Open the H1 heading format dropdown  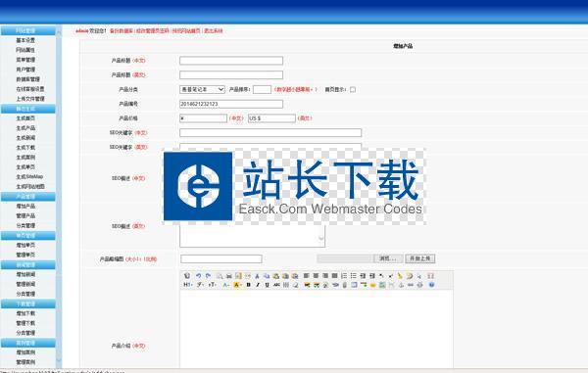188,285
